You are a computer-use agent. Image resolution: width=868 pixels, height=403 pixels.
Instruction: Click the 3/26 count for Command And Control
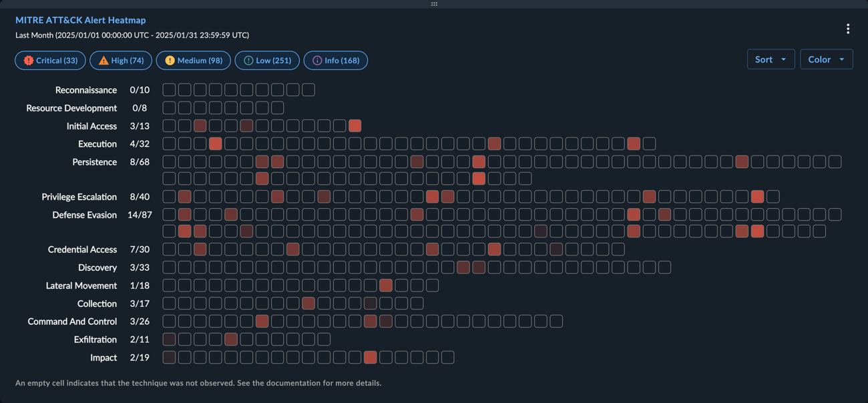click(140, 322)
